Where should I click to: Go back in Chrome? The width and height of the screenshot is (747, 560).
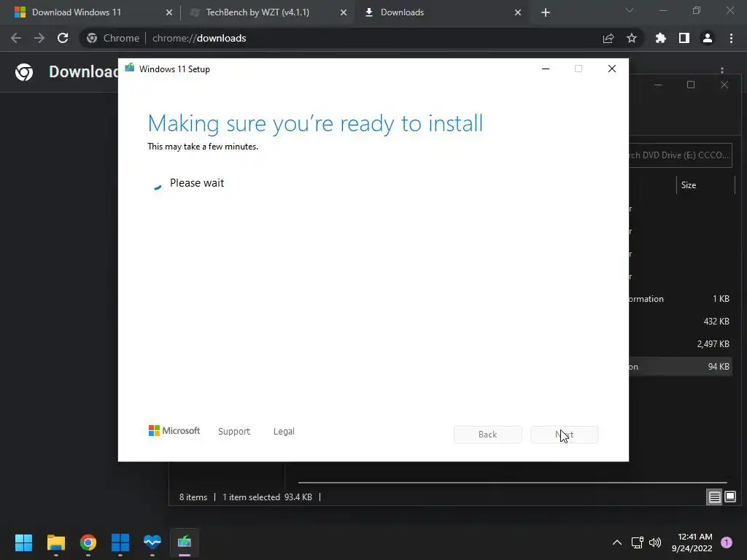(x=16, y=38)
